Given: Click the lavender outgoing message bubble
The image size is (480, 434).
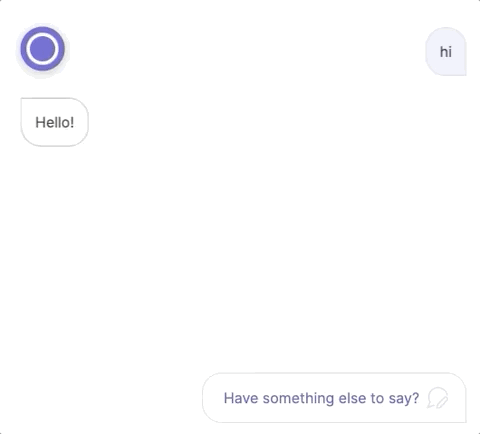Looking at the screenshot, I should [x=446, y=52].
